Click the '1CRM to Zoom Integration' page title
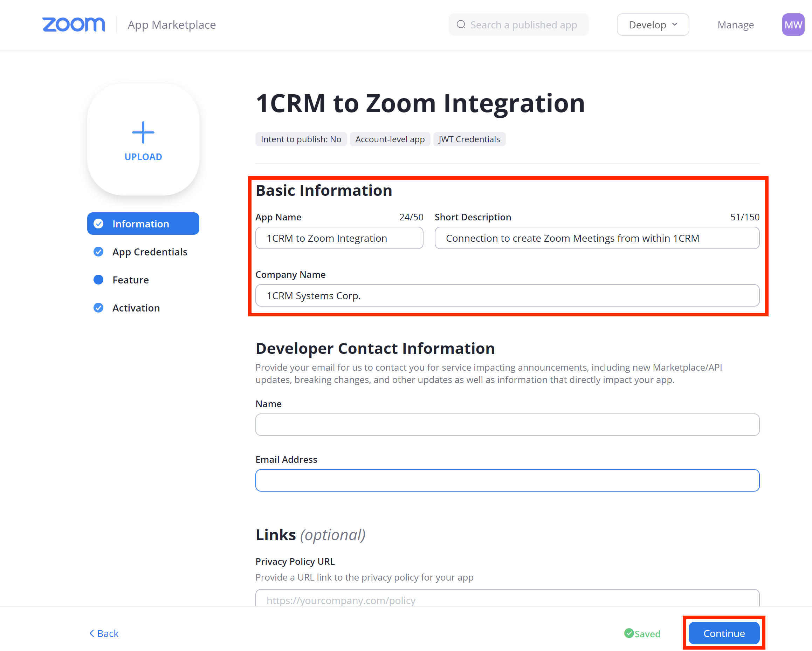 tap(420, 103)
